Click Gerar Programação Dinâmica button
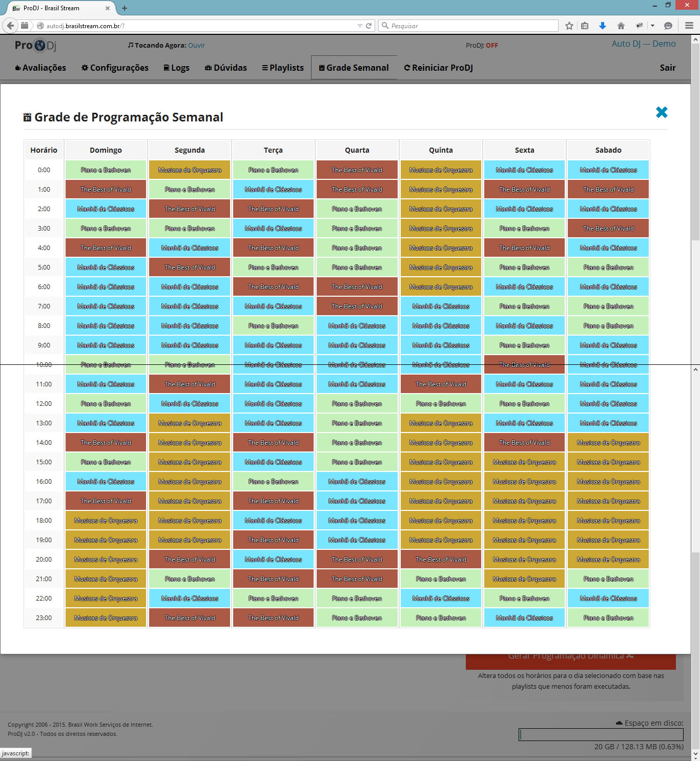This screenshot has height=761, width=700. pos(571,661)
